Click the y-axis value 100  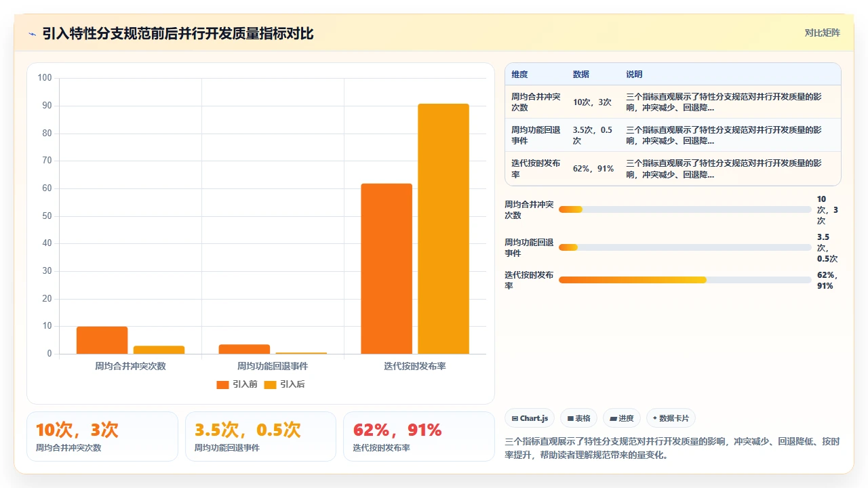[x=45, y=78]
